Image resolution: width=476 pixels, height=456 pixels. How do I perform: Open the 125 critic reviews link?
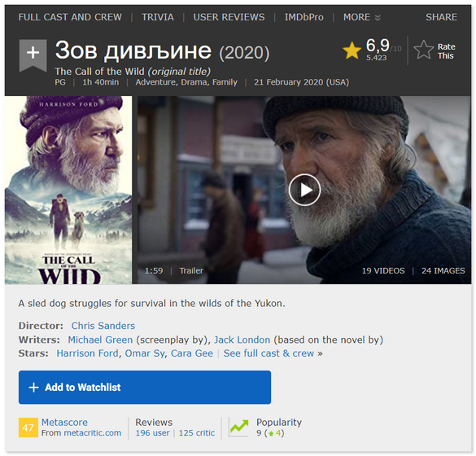(197, 433)
